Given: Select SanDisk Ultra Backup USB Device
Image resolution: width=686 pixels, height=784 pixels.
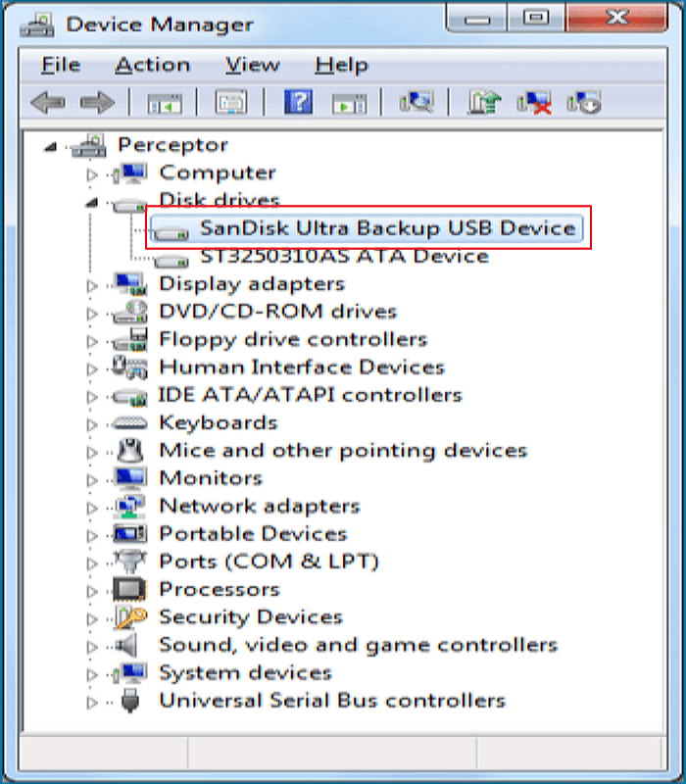Looking at the screenshot, I should 386,228.
